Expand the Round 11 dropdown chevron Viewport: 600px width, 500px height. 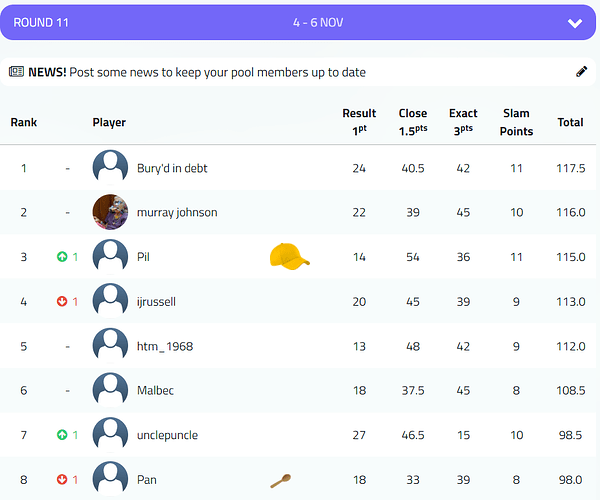pyautogui.click(x=574, y=23)
